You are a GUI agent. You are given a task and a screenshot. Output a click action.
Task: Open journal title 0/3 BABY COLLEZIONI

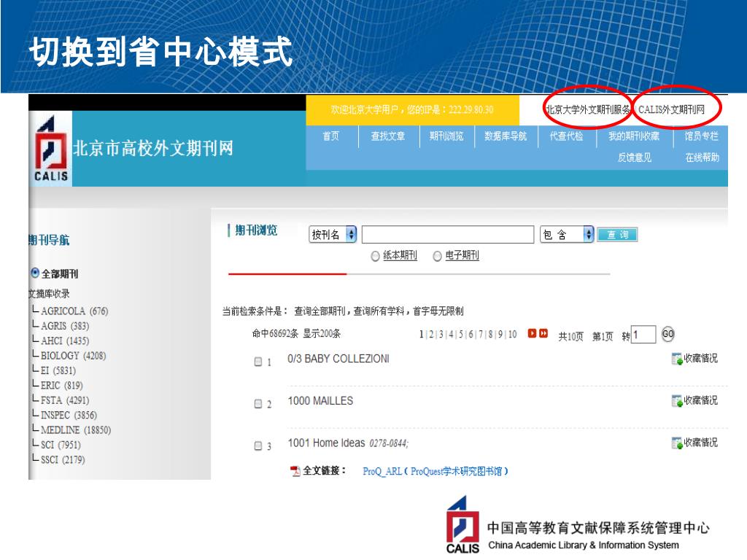coord(338,359)
